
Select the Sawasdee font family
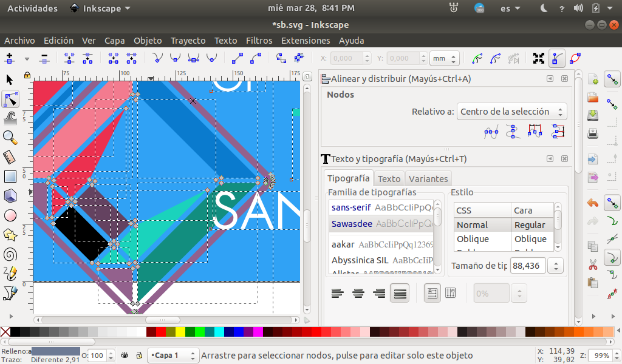(350, 224)
